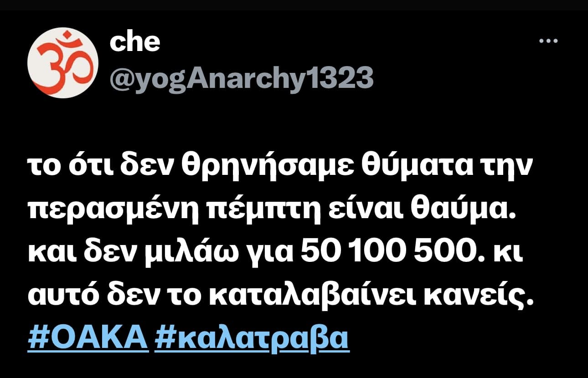Click the red Om symbol profile picture
588x378 pixels.
(63, 63)
